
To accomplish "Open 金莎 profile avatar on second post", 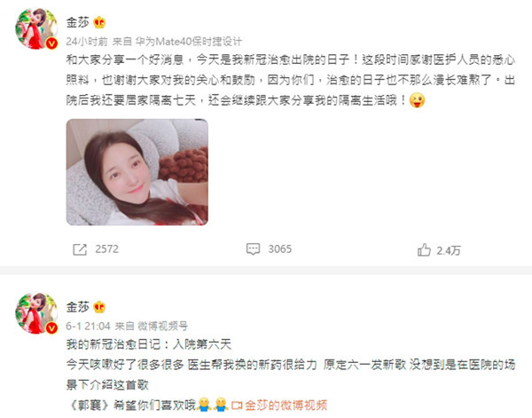I will point(36,313).
